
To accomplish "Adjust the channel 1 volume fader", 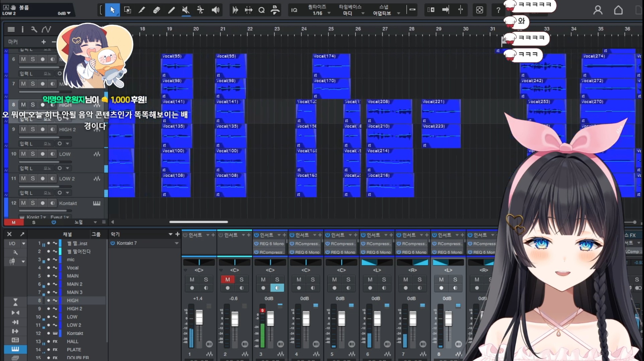I will click(199, 317).
